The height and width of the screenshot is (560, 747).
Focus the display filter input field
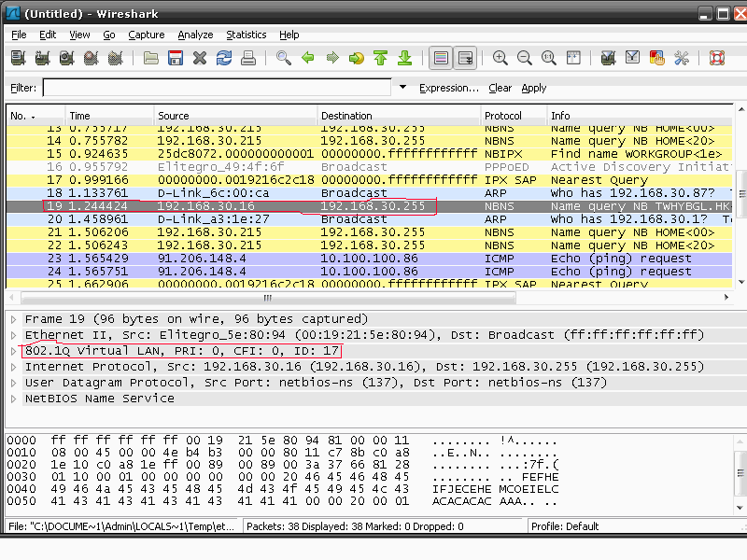click(x=217, y=88)
